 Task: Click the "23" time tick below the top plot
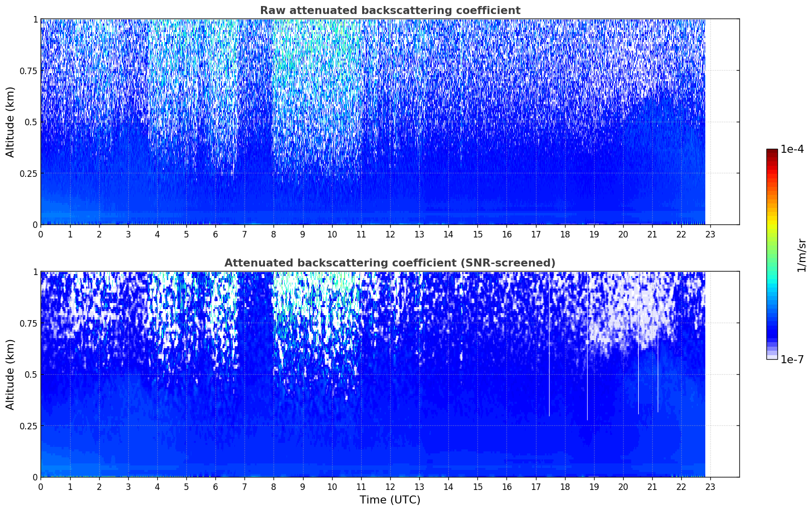point(710,234)
